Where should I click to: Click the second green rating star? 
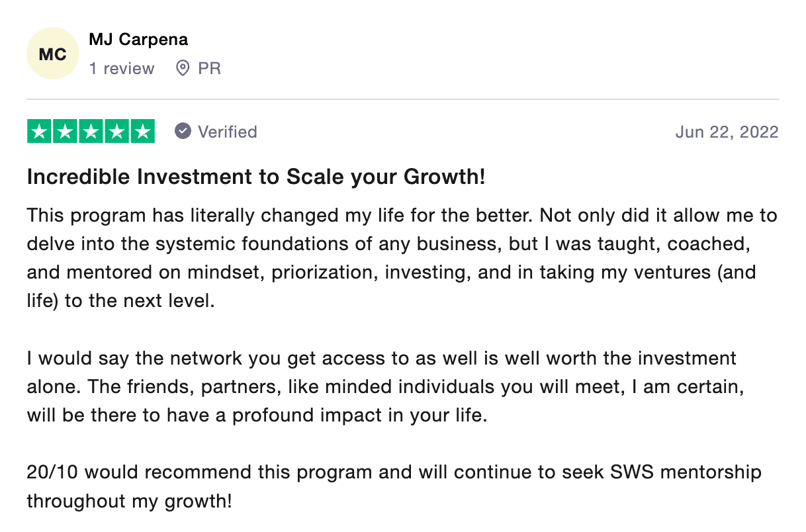click(x=66, y=132)
